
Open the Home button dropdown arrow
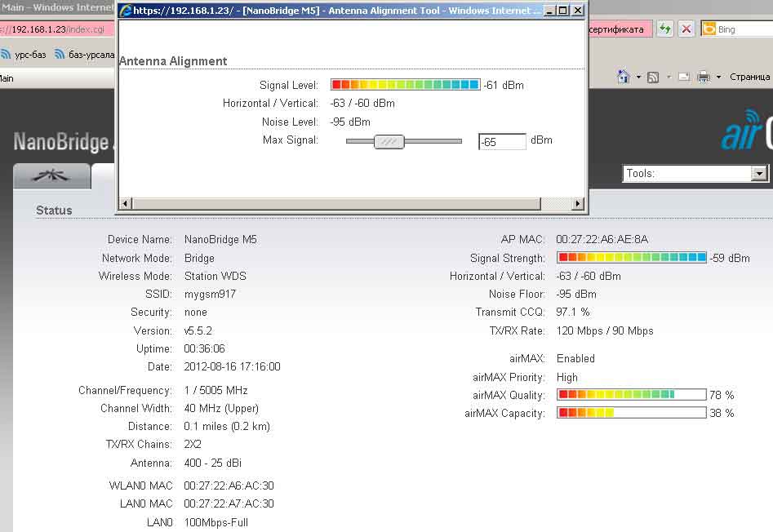(638, 77)
